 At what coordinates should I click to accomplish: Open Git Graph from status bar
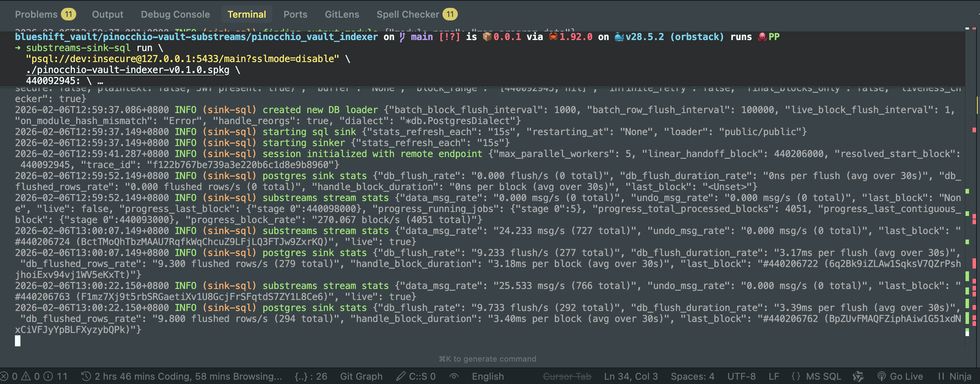tap(361, 377)
